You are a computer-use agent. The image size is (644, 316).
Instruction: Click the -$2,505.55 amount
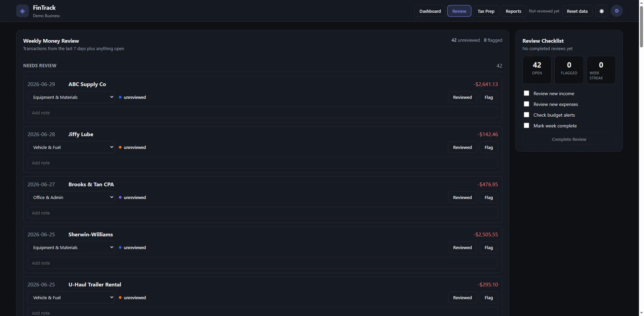(486, 234)
